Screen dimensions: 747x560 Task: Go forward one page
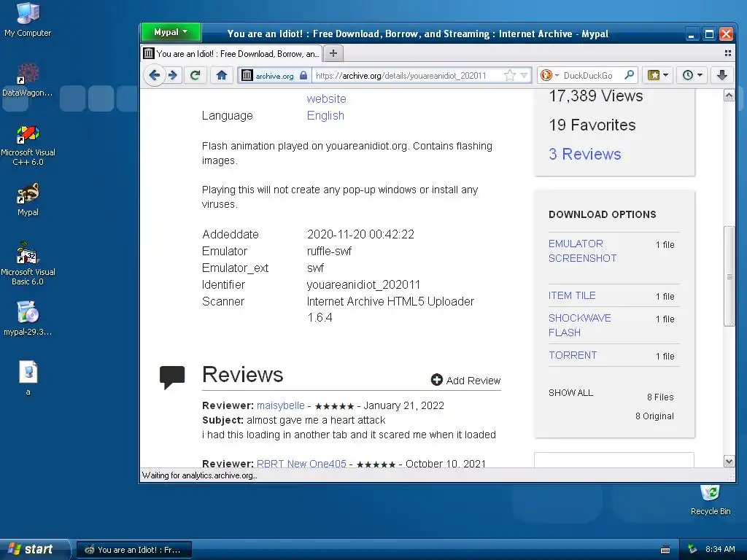click(173, 75)
